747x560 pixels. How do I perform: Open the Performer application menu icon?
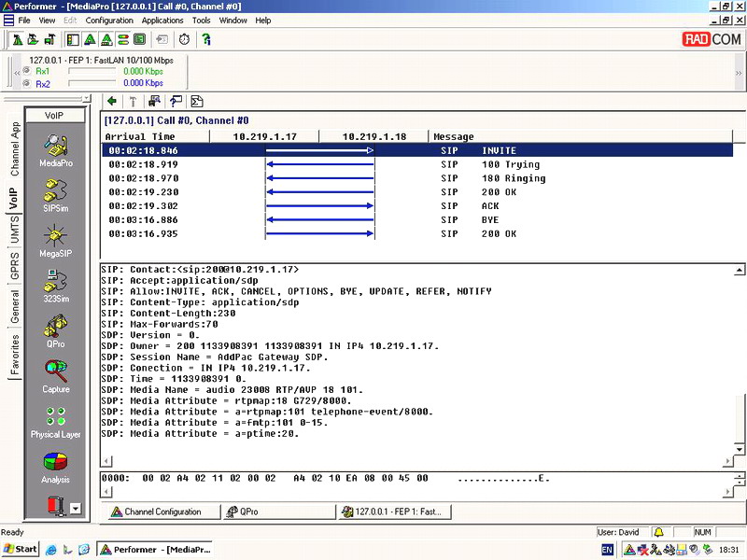(x=8, y=21)
